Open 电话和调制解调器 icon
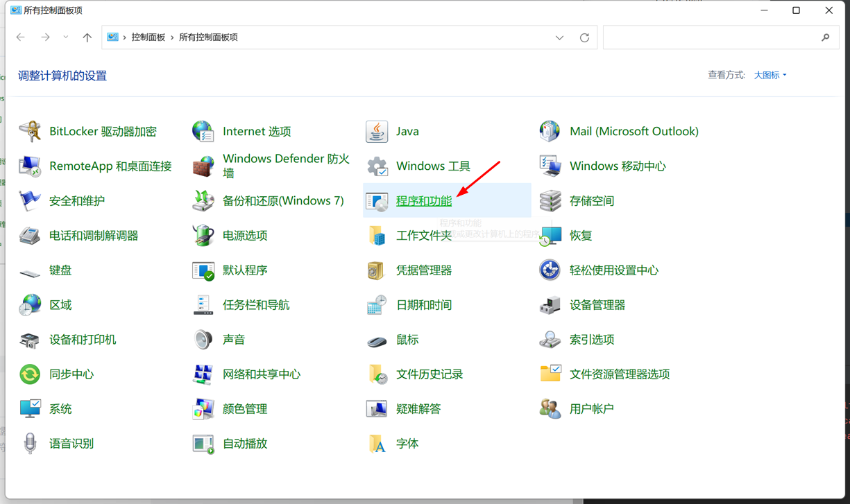Screen dimensions: 850x504 coord(30,236)
